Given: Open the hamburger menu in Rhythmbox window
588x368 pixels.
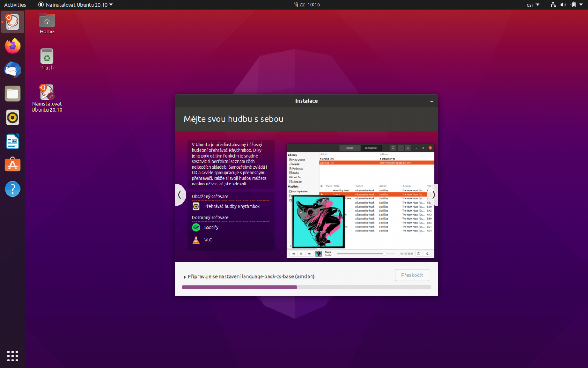Looking at the screenshot, I should (408, 148).
